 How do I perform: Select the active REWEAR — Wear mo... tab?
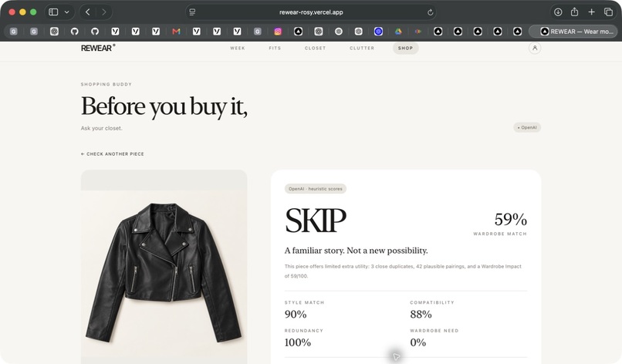573,32
